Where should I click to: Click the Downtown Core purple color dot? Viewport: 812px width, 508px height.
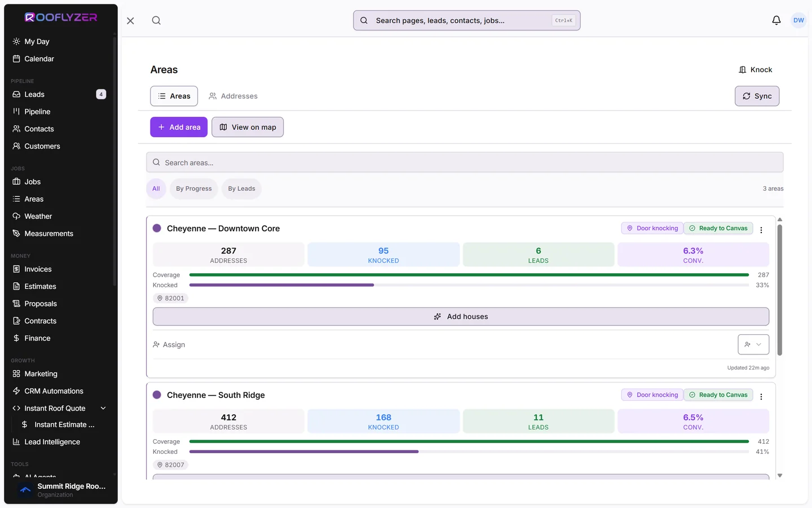click(157, 229)
